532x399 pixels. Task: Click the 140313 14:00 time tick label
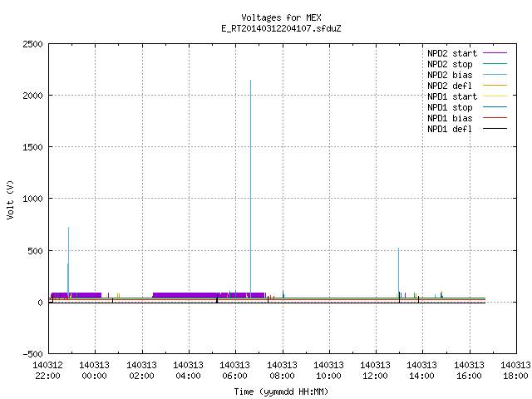click(422, 371)
